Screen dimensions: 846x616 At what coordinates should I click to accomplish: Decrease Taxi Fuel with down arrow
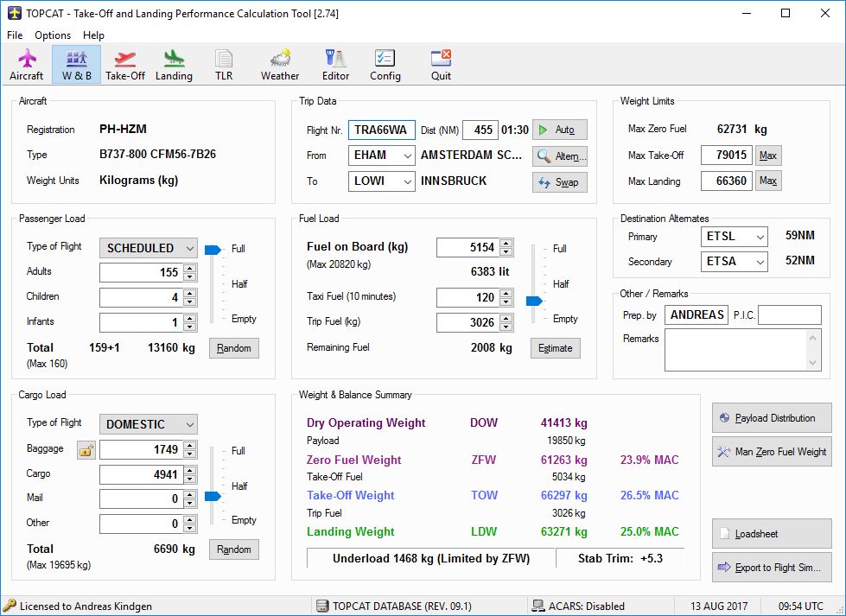coord(506,302)
